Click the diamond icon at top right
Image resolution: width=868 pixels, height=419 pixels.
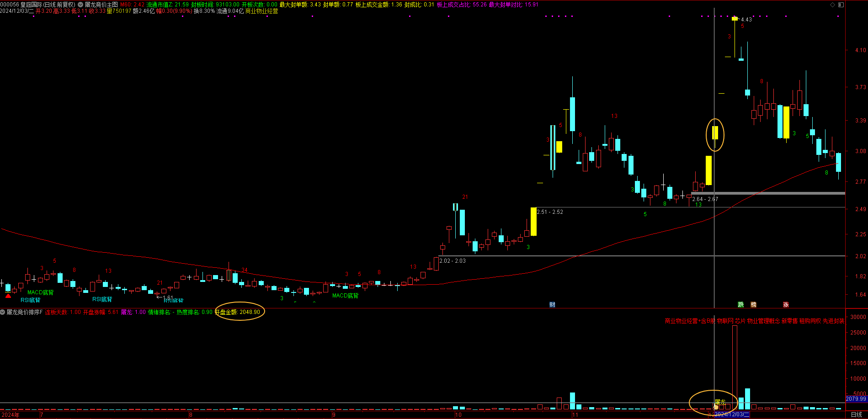833,5
